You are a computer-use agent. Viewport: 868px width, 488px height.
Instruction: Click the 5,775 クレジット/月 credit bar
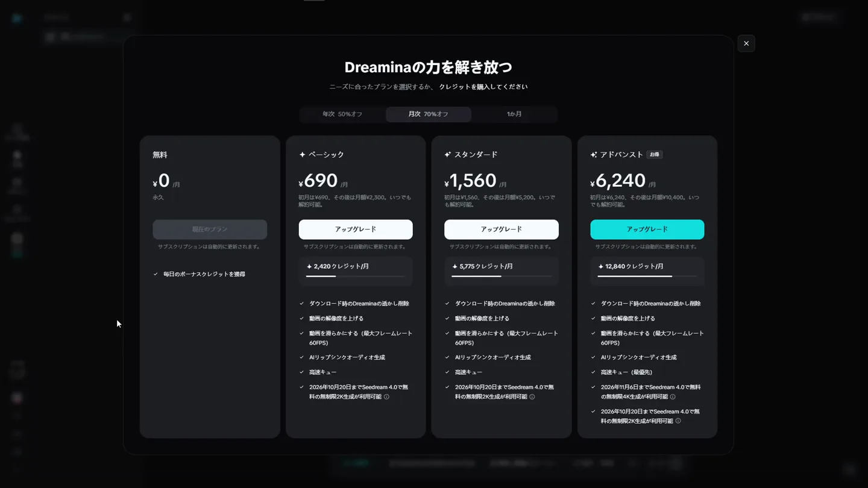pyautogui.click(x=502, y=271)
